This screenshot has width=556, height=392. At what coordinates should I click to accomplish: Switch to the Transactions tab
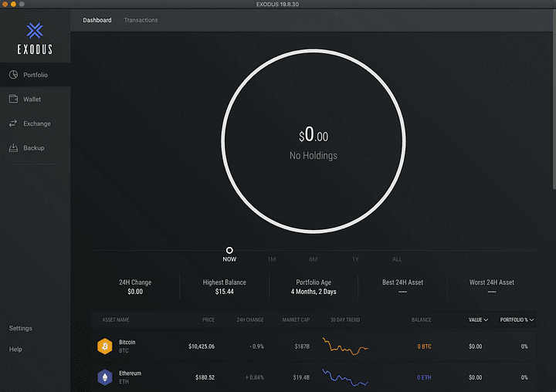(141, 20)
